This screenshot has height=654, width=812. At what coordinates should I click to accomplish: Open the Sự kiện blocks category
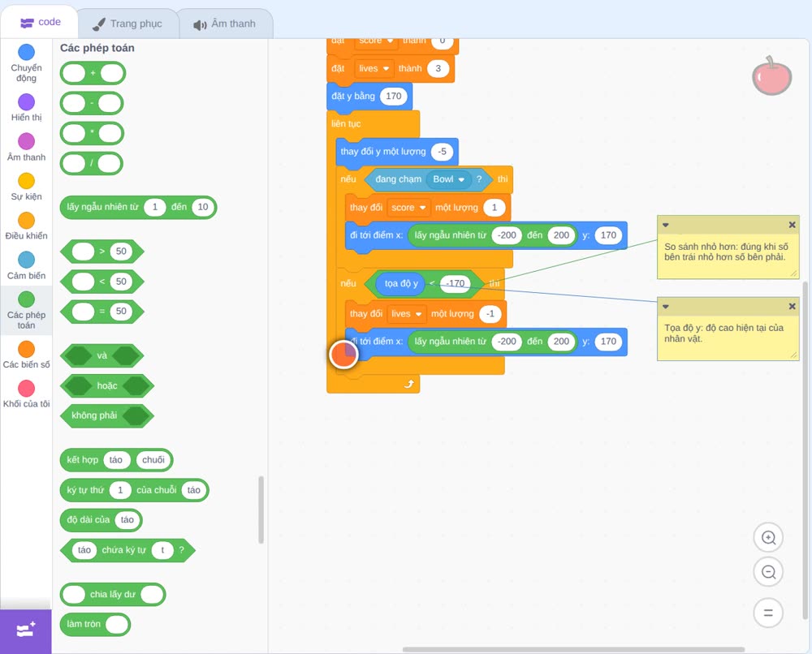[x=26, y=187]
